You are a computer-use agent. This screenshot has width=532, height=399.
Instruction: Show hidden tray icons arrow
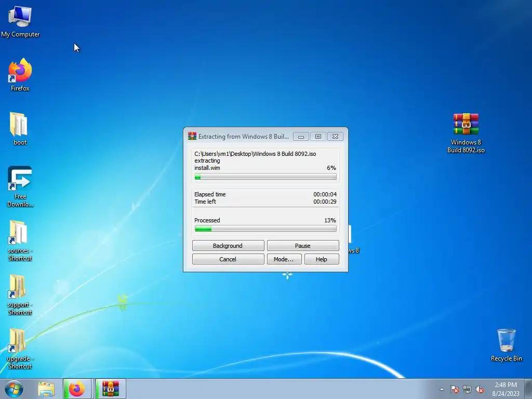[442, 389]
